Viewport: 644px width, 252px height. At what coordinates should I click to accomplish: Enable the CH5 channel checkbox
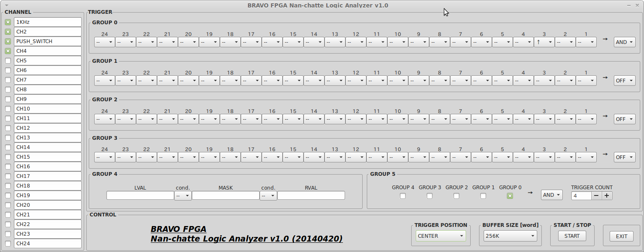[x=8, y=60]
